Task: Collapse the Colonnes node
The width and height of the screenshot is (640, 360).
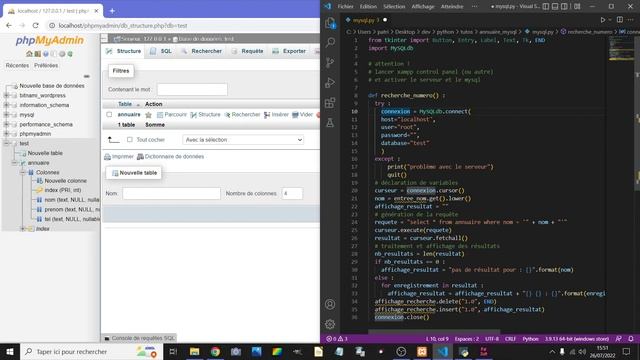Action: pos(23,172)
